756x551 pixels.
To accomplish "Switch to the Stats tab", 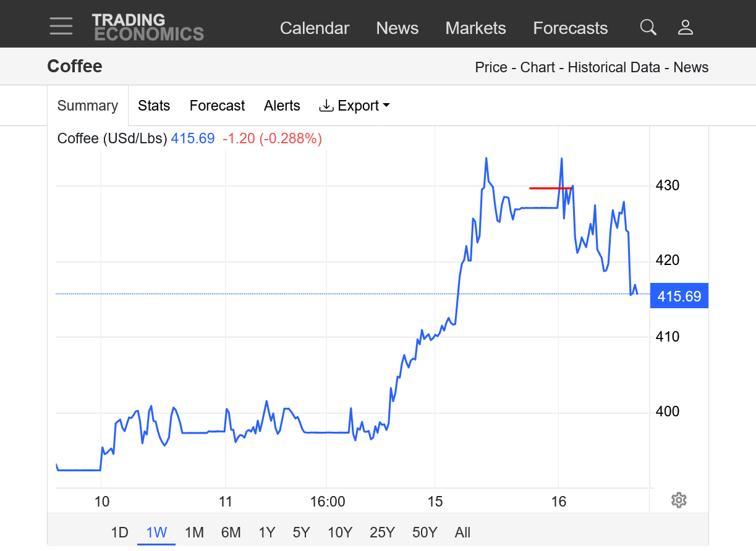I will pyautogui.click(x=154, y=106).
